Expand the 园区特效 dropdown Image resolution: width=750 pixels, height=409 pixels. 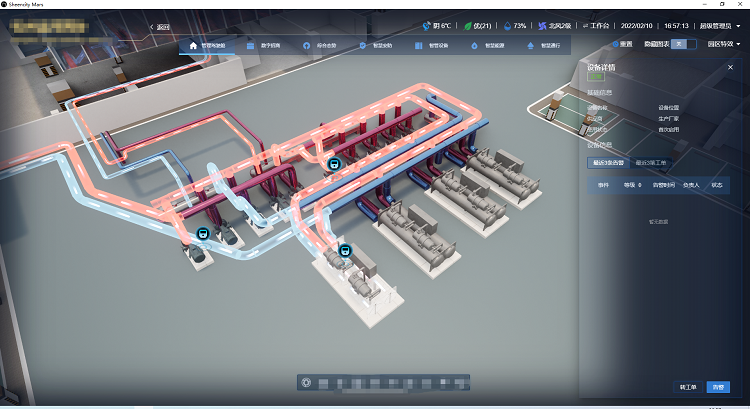pos(724,44)
